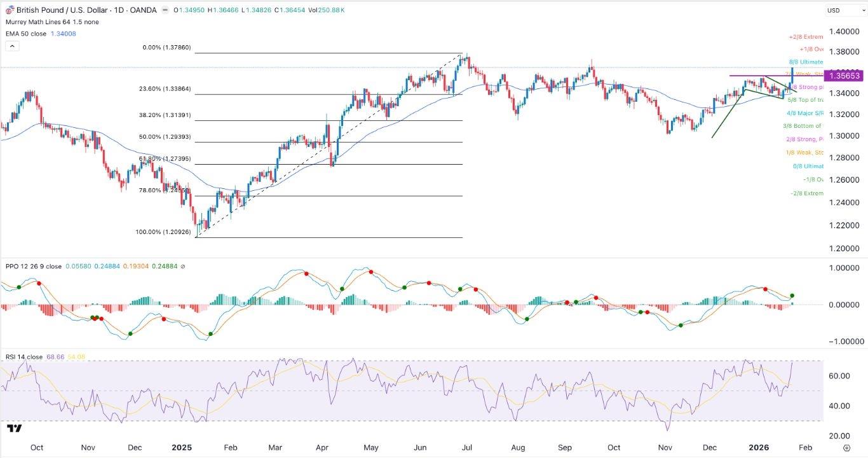The width and height of the screenshot is (868, 458).
Task: Select the 1D interval in the chart legend
Action: pos(119,10)
